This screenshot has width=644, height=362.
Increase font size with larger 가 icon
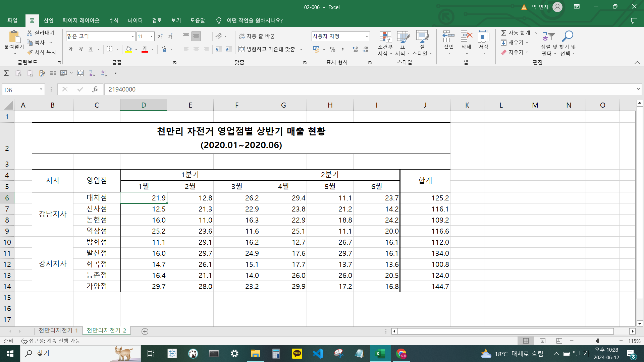(160, 36)
